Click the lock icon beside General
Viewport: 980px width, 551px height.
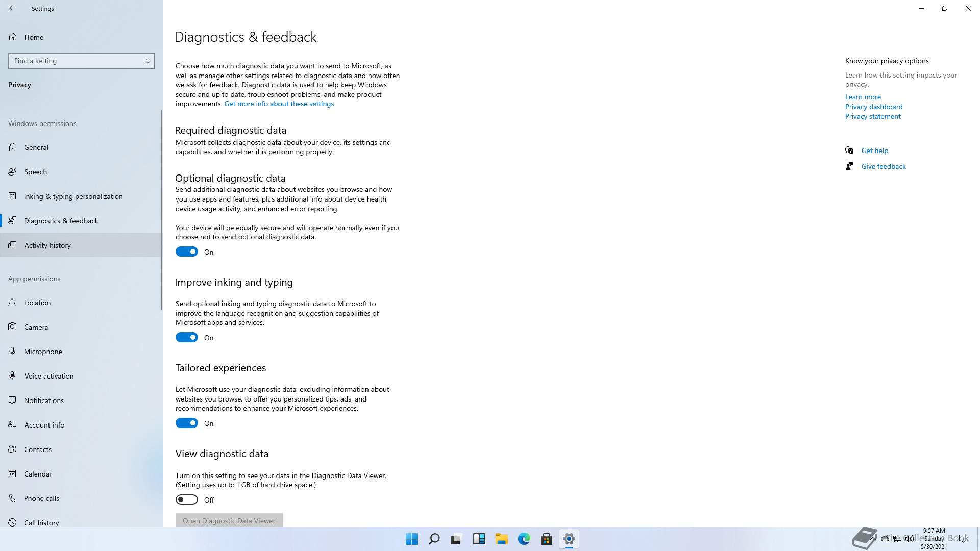12,147
